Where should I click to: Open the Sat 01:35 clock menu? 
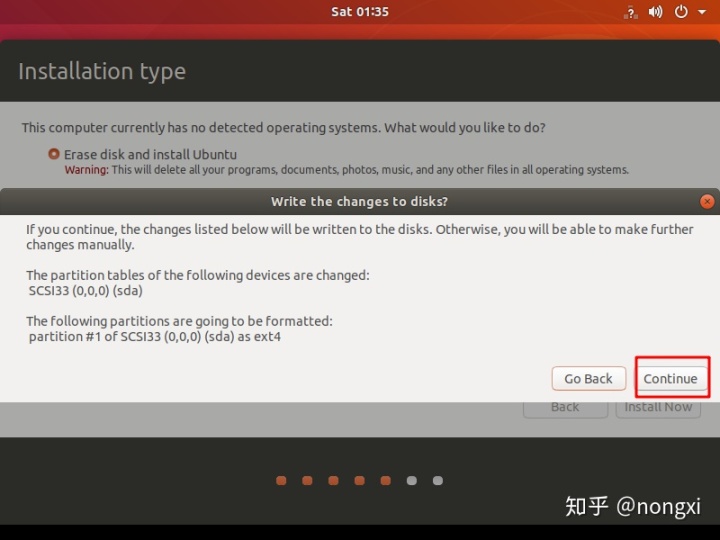click(360, 11)
